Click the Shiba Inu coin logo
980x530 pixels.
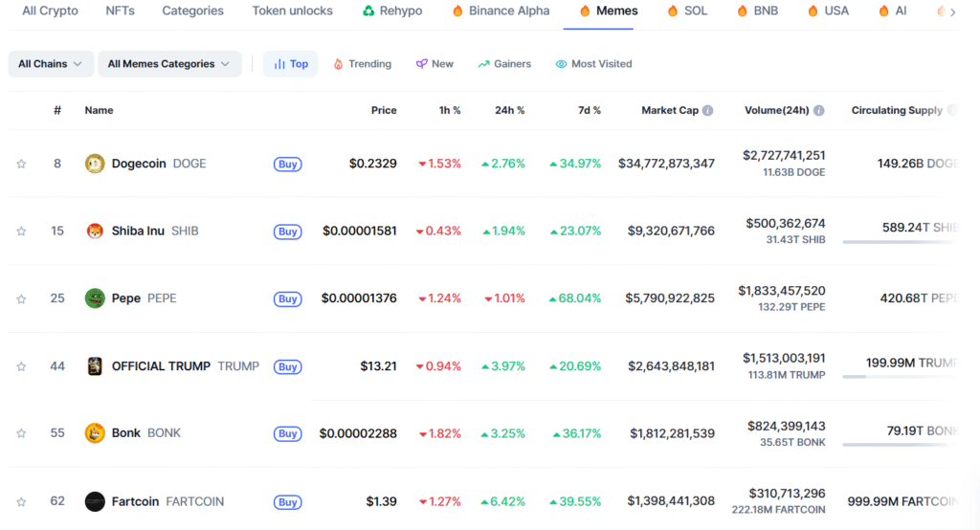click(95, 232)
